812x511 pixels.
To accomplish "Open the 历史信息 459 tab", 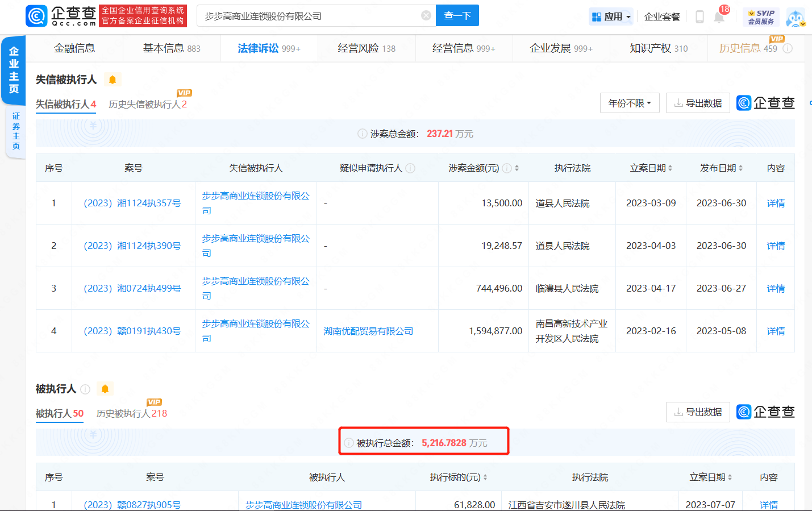I will pos(748,48).
